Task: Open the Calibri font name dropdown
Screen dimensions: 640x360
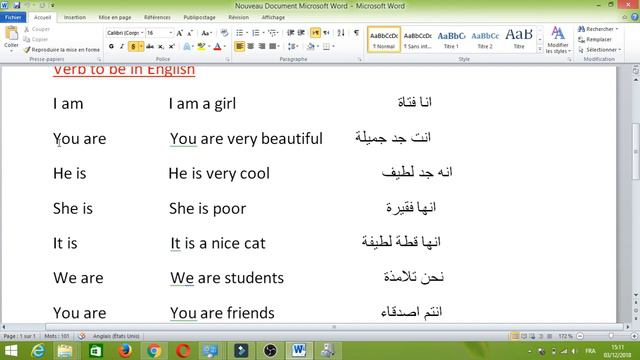Action: point(142,33)
